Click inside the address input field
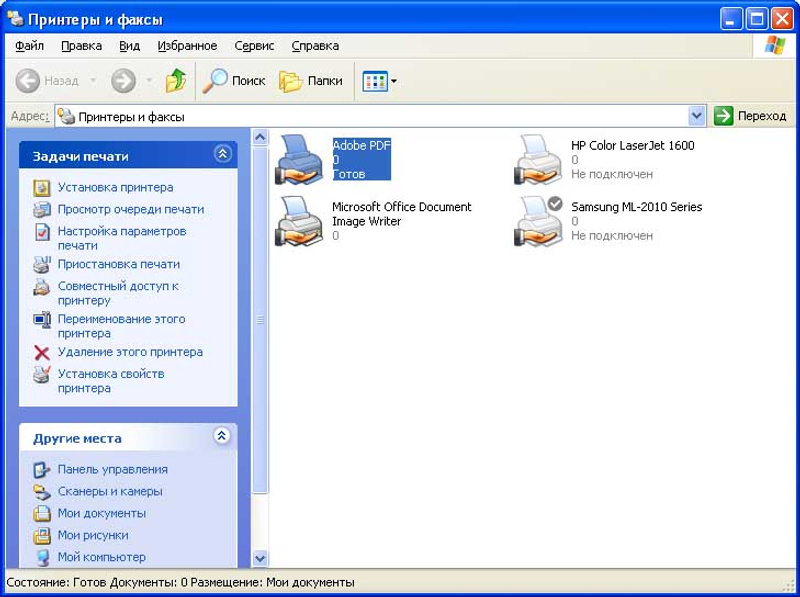This screenshot has width=800, height=597. click(x=380, y=116)
